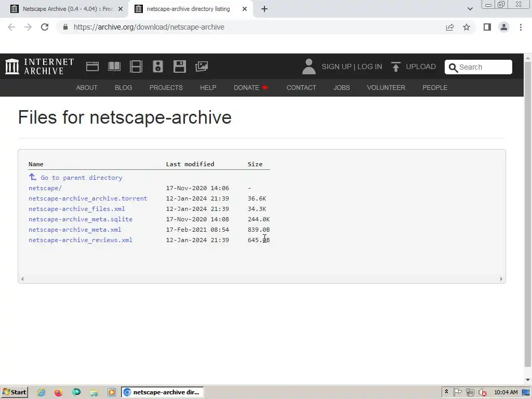532x399 pixels.
Task: Launch Internet Explorer from the taskbar
Action: point(42,392)
